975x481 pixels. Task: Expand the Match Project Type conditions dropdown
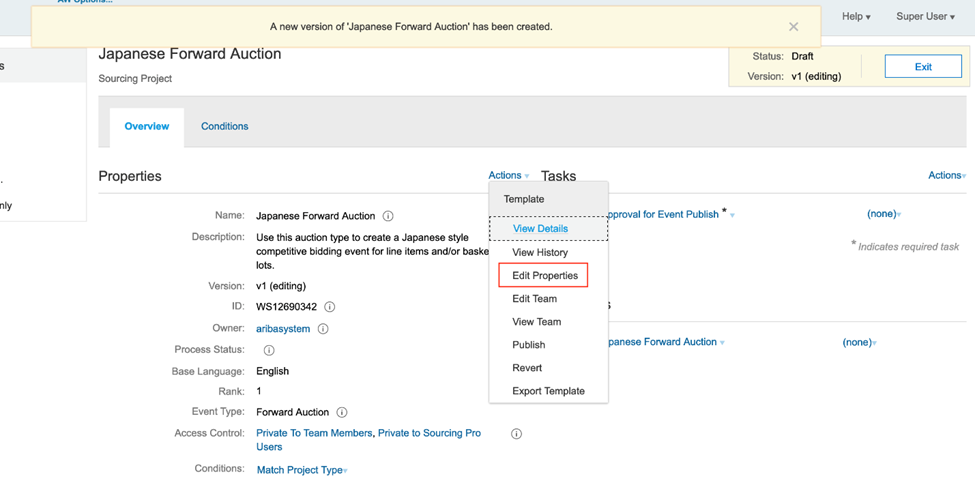pyautogui.click(x=301, y=470)
